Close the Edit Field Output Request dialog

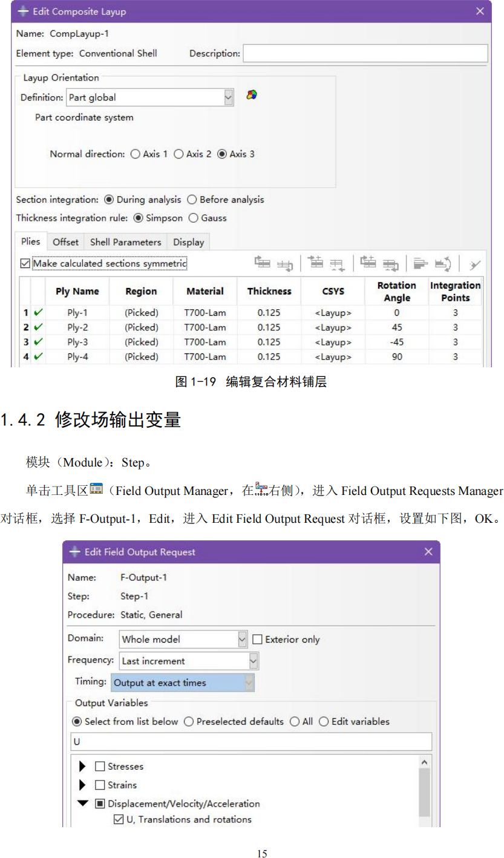click(428, 552)
